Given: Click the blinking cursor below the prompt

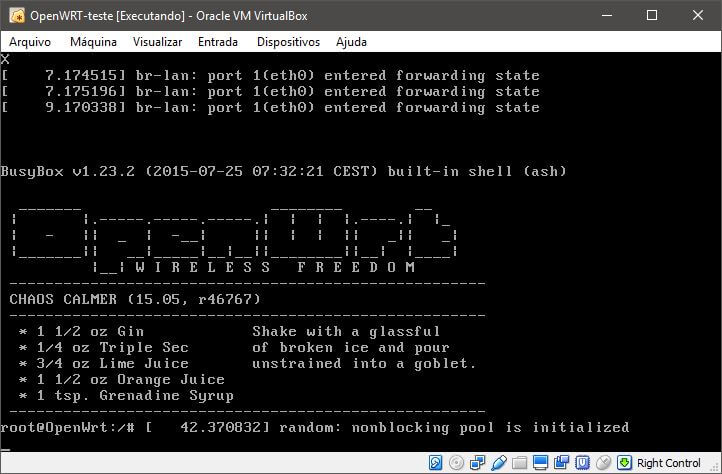Looking at the screenshot, I should point(5,449).
